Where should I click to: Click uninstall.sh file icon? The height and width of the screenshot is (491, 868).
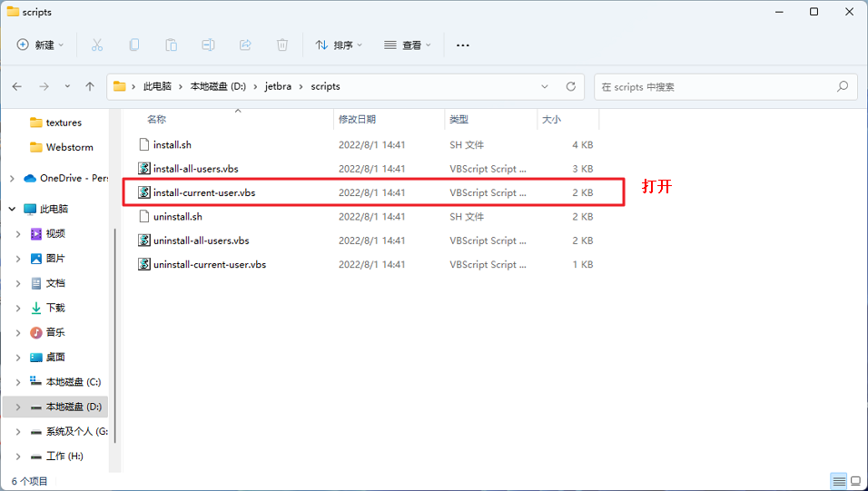(x=144, y=216)
